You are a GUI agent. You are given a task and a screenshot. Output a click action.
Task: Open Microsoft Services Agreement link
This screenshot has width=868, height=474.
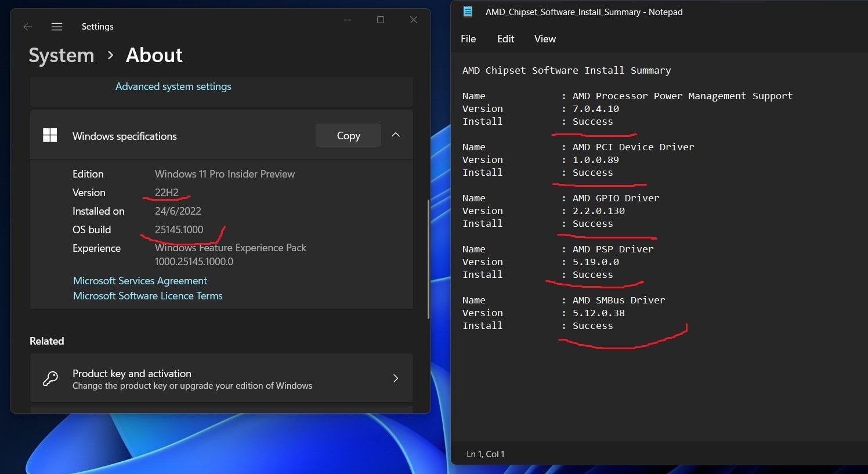click(140, 281)
